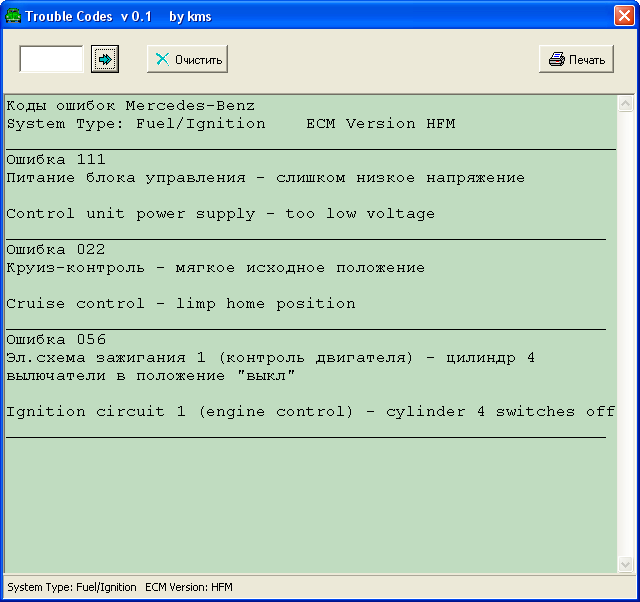The width and height of the screenshot is (640, 602).
Task: Click the green car icon in title bar
Action: [13, 16]
